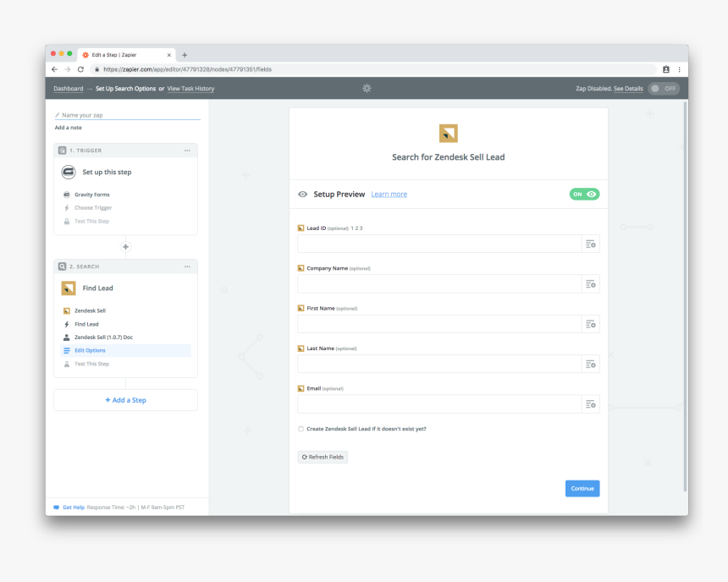
Task: Insert a field into Email
Action: click(591, 404)
